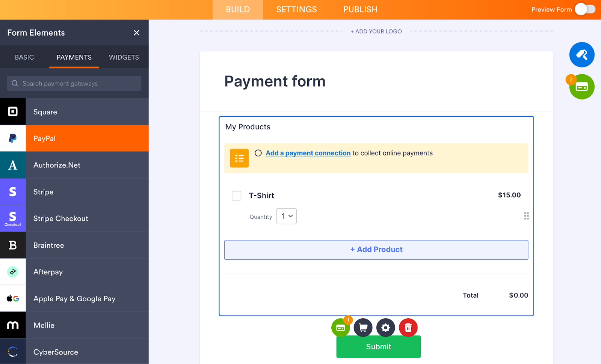Select the Stripe payment icon
Viewport: 601px width, 364px height.
tap(13, 192)
